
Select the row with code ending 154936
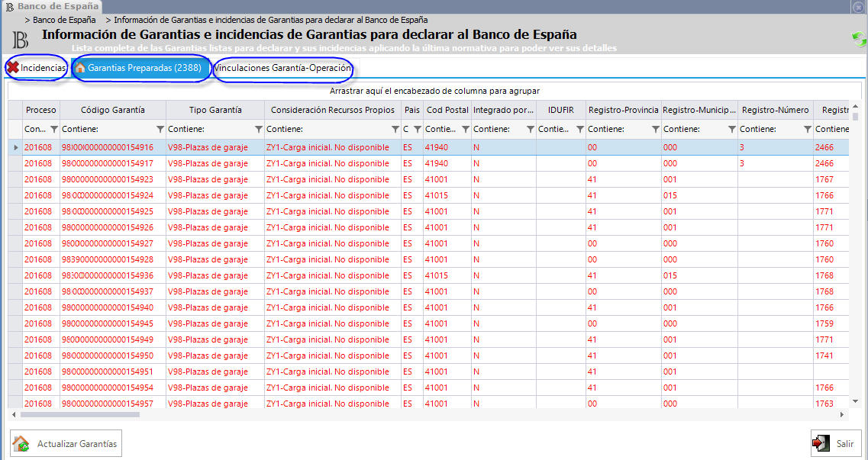pyautogui.click(x=428, y=276)
